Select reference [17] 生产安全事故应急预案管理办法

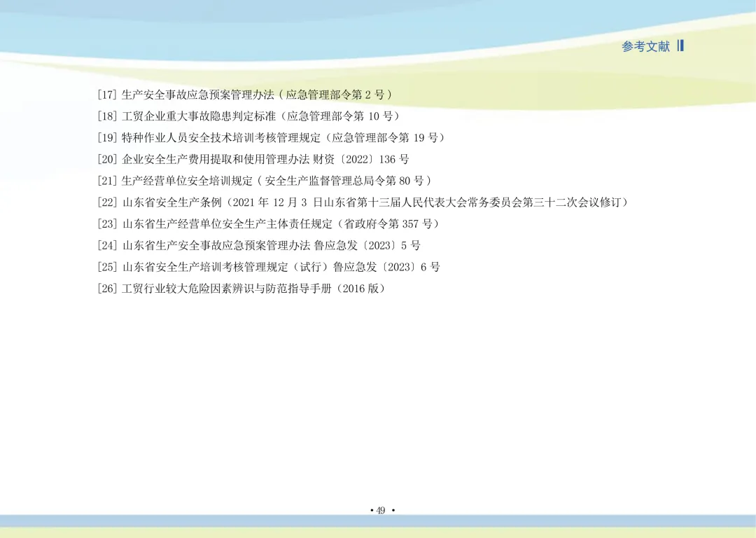coord(246,95)
